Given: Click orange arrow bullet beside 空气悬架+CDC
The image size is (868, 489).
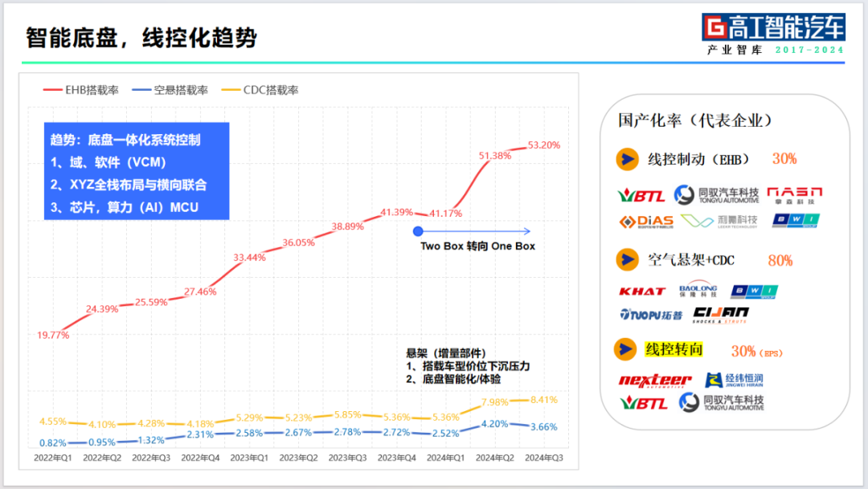Looking at the screenshot, I should [627, 259].
